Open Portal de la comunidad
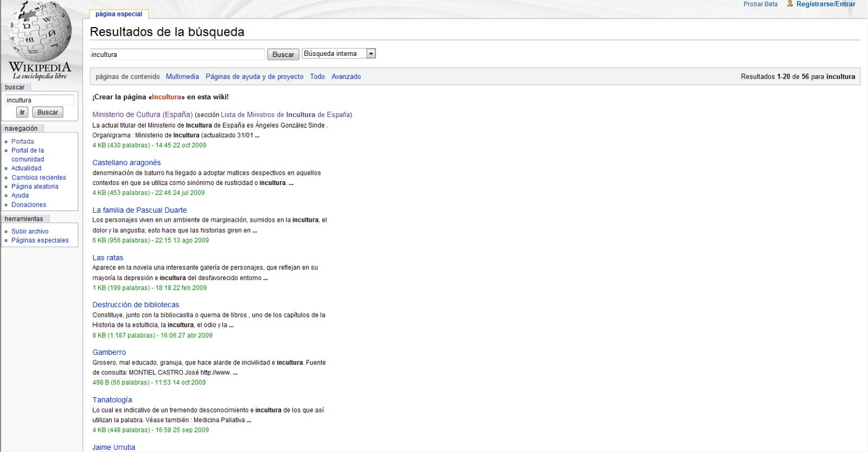868x452 pixels. pos(28,155)
